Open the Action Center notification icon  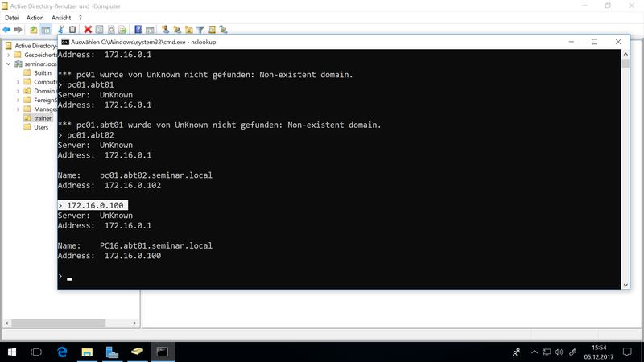[627, 352]
